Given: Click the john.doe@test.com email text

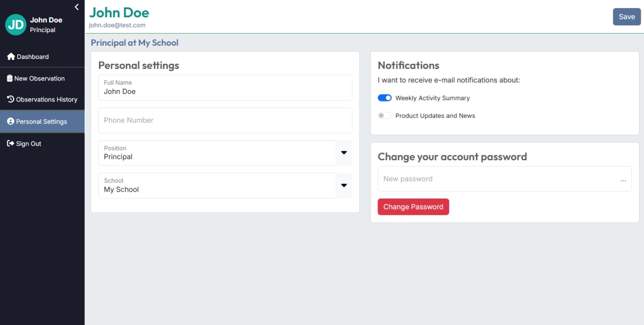Looking at the screenshot, I should pos(117,25).
